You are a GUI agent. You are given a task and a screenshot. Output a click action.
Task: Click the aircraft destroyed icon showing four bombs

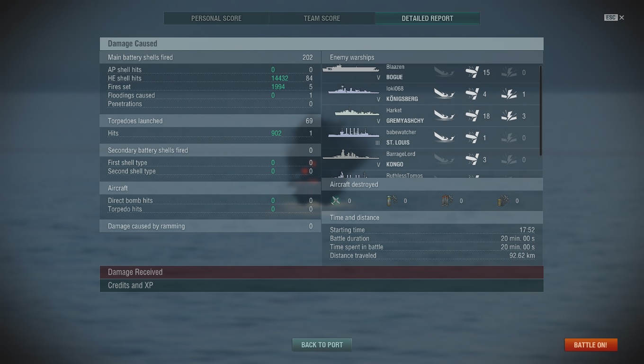pos(503,200)
